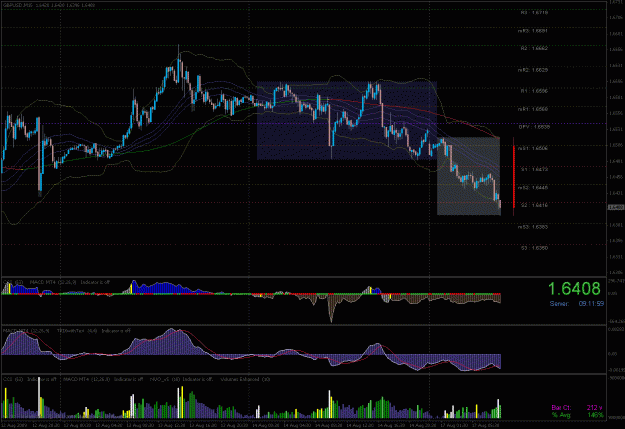Click the Server time readout 09:11:59

576,304
